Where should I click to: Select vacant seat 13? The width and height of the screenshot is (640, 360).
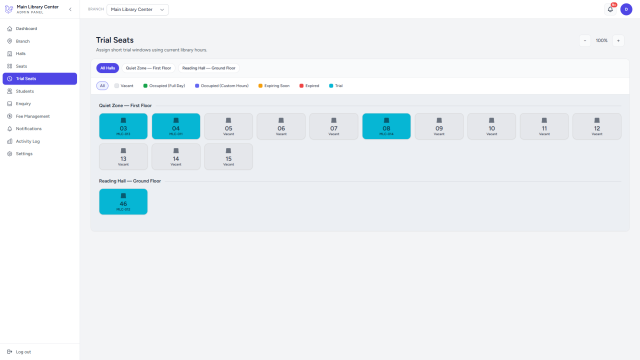click(x=123, y=157)
